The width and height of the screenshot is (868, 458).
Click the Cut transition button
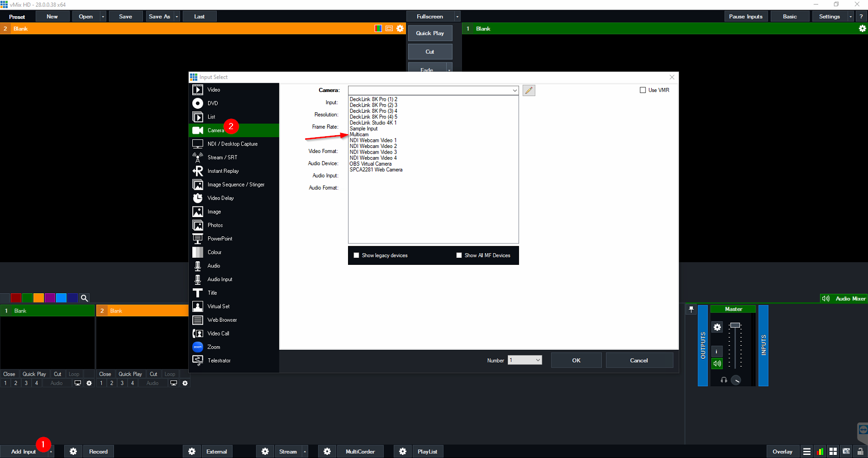[430, 51]
